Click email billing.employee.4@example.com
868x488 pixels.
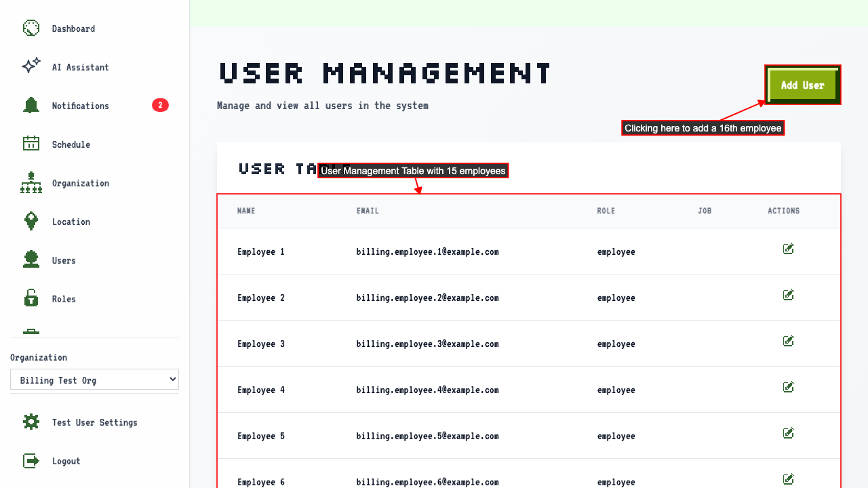427,390
